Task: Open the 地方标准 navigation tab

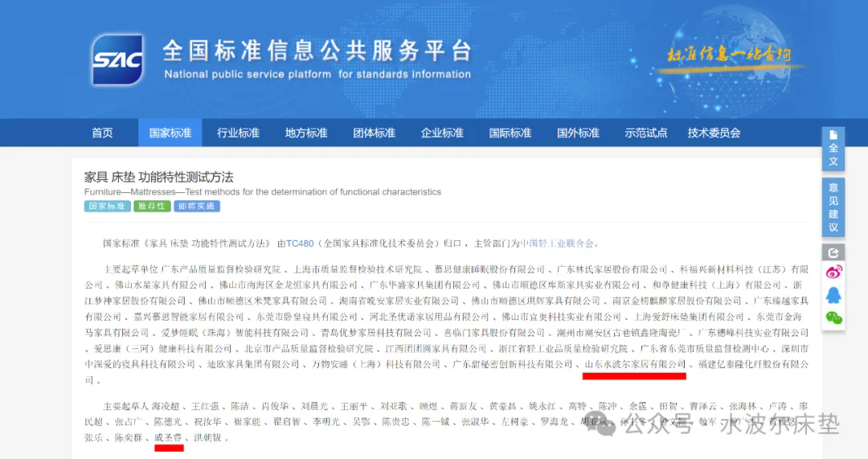Action: coord(306,133)
